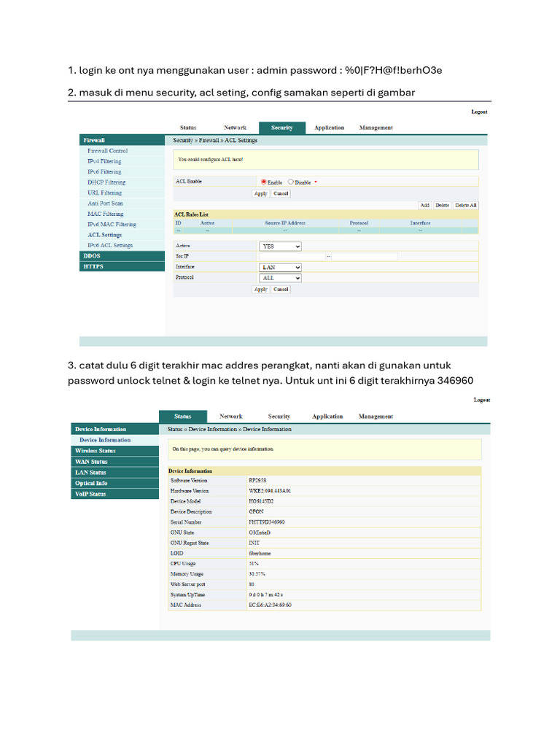Click the ONU Regist State value INIT

(x=254, y=543)
